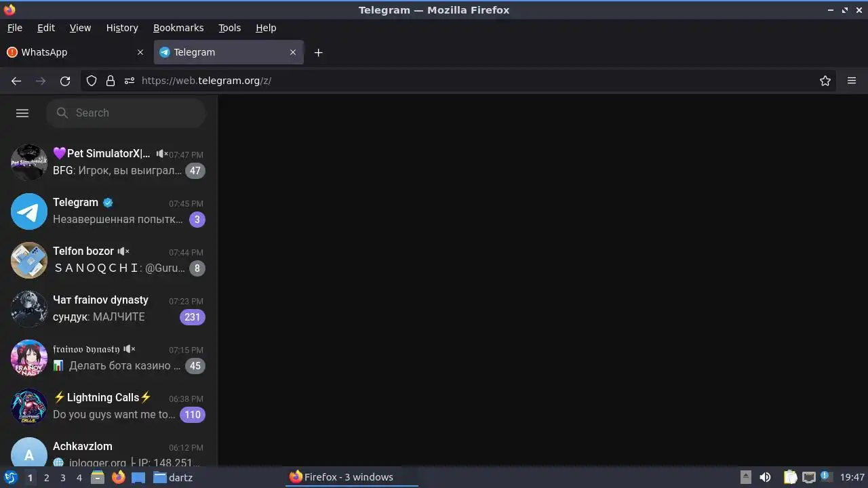Switch to the WhatsApp tab
The image size is (868, 488).
pyautogui.click(x=76, y=52)
